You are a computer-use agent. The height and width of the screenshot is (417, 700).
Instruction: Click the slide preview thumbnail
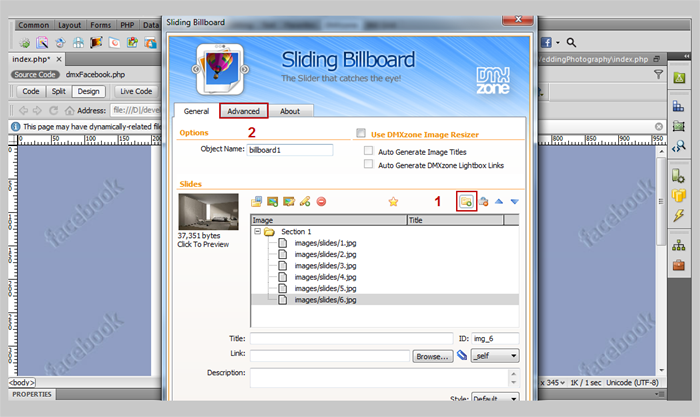208,211
